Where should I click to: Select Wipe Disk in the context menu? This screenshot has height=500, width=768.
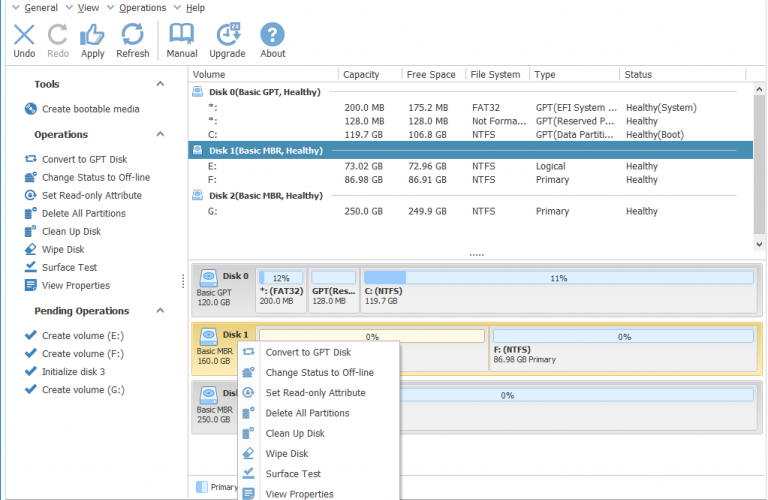[287, 453]
